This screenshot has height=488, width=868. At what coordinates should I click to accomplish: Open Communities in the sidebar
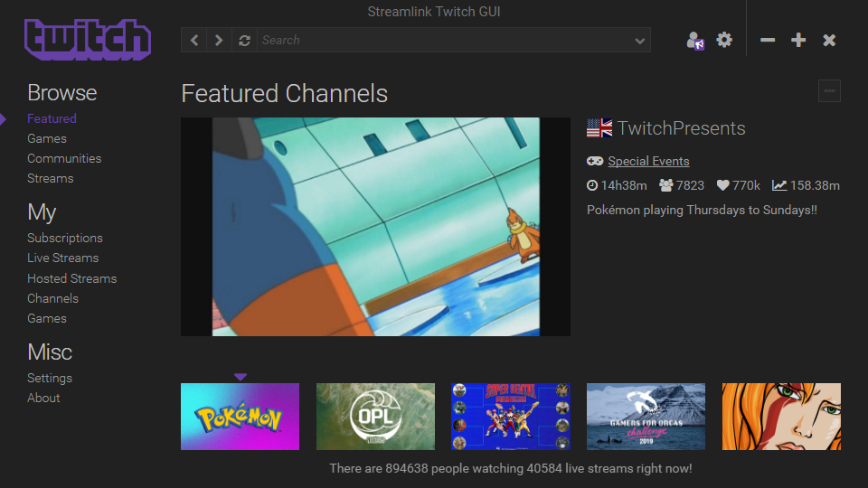click(x=64, y=158)
